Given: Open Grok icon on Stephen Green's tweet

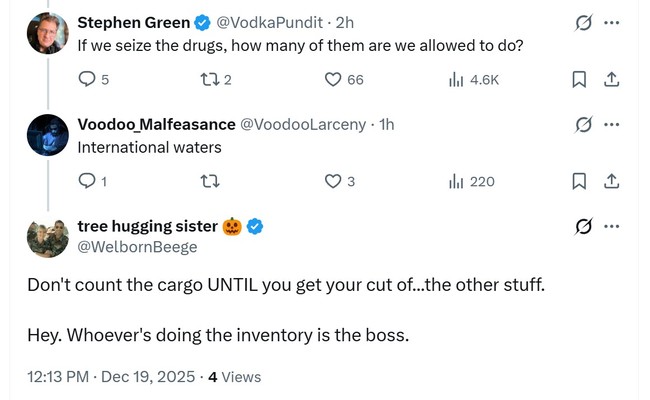Looking at the screenshot, I should (583, 22).
